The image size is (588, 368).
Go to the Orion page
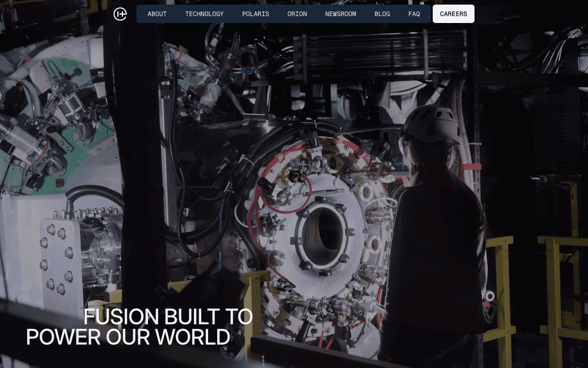tap(297, 14)
